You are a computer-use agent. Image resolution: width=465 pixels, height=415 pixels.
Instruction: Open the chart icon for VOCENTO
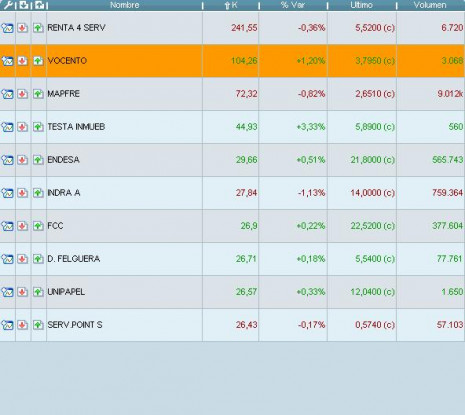(7, 61)
